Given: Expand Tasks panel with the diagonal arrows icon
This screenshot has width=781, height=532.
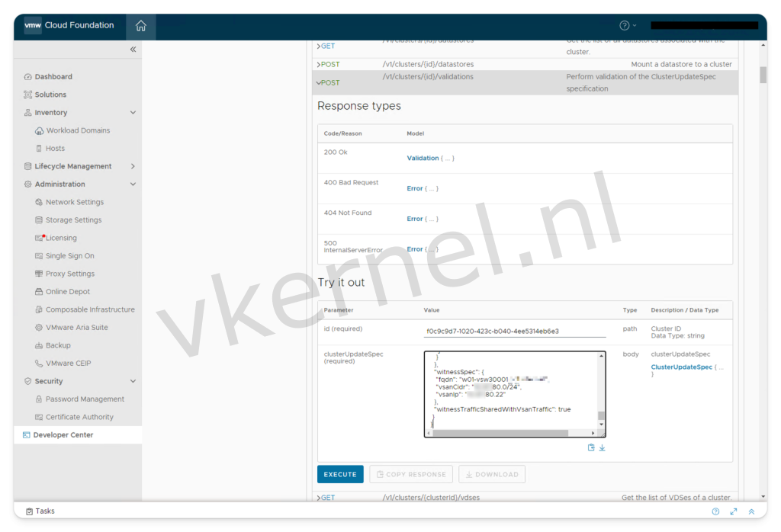Looking at the screenshot, I should point(734,511).
